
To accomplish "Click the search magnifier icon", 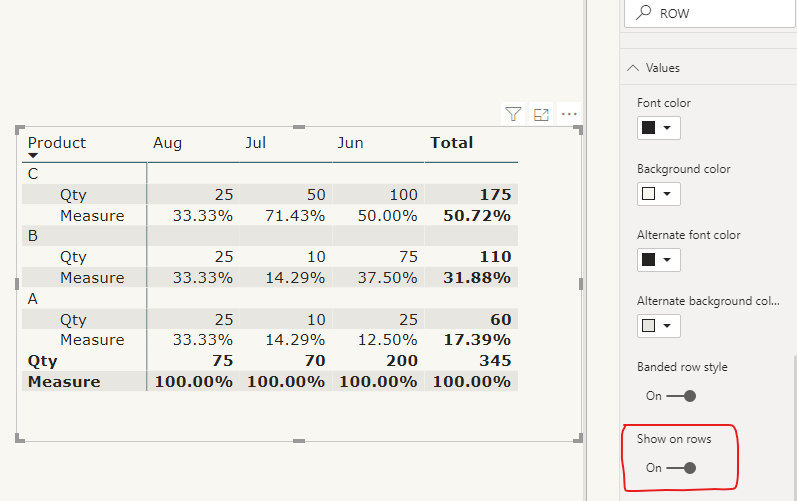I will click(643, 12).
